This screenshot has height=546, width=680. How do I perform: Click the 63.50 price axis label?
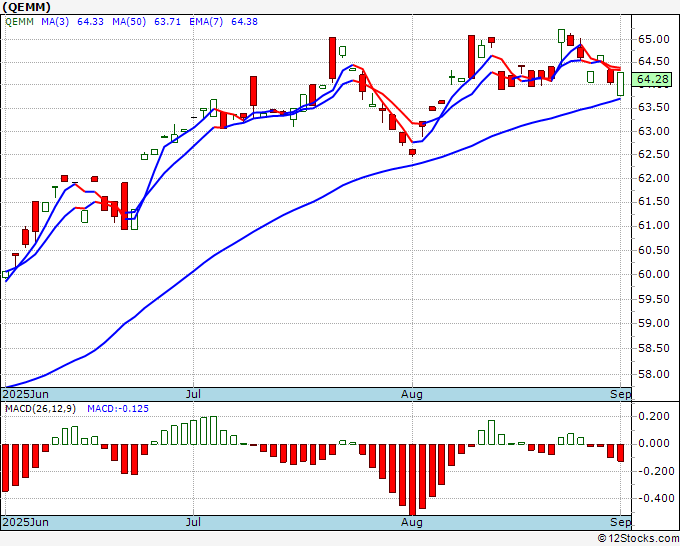(x=654, y=108)
